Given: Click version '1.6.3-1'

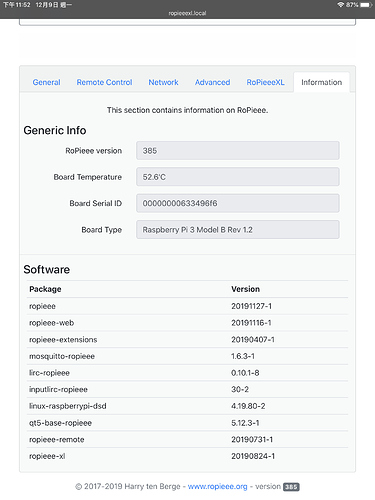Looking at the screenshot, I should pos(243,356).
